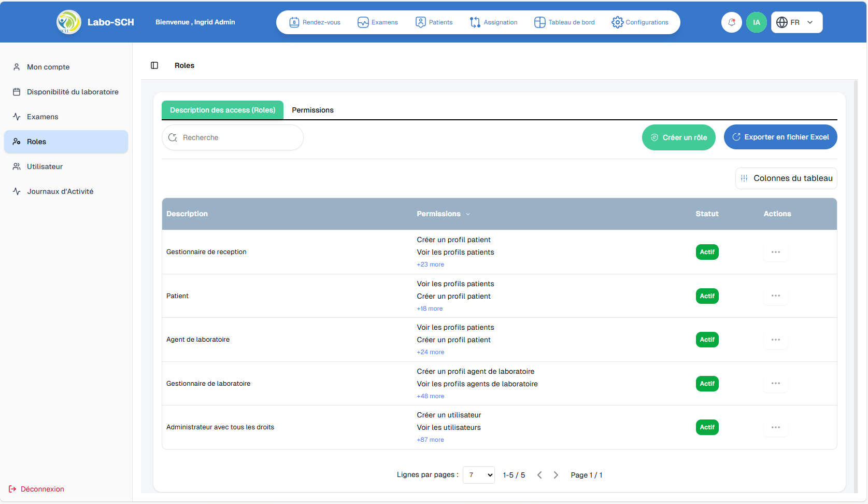Click the Patients icon in top navigation
This screenshot has width=868, height=504.
click(420, 22)
